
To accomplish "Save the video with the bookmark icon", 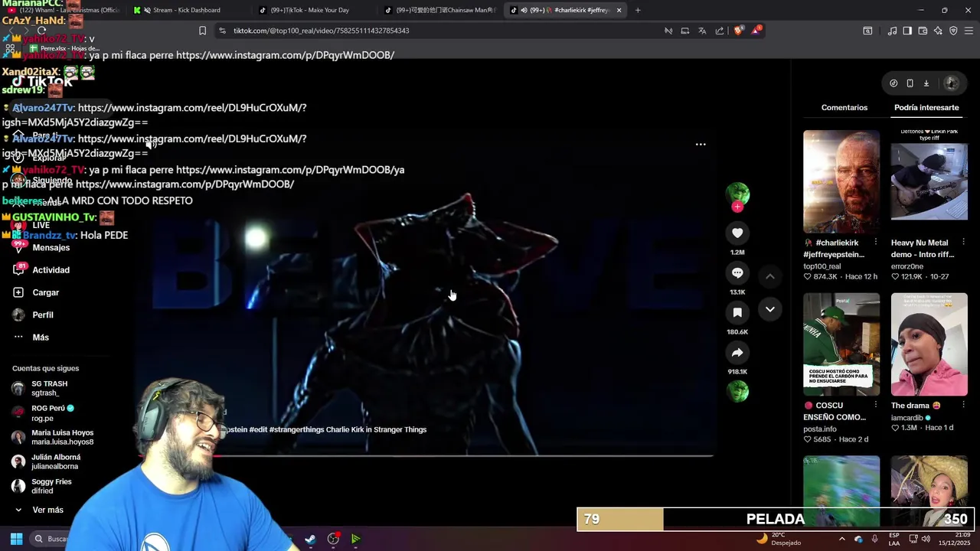I will (737, 312).
